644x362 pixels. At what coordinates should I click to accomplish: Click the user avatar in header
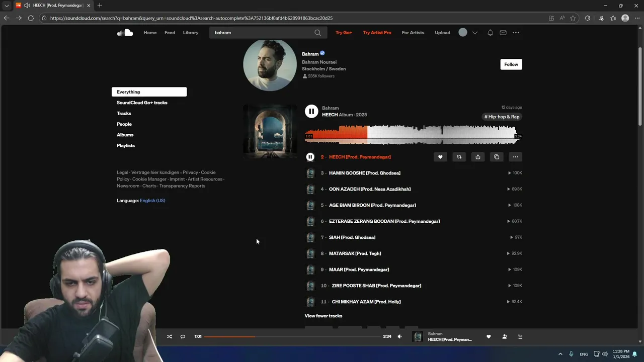pos(463,32)
